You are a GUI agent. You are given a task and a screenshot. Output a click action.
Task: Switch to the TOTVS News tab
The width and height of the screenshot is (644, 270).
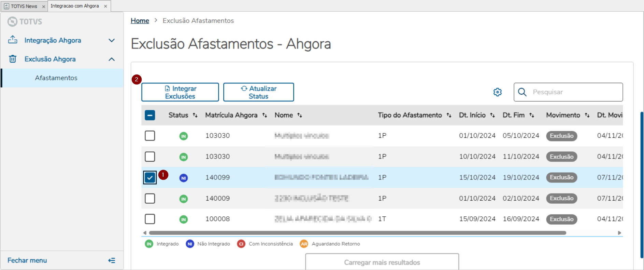(x=24, y=6)
